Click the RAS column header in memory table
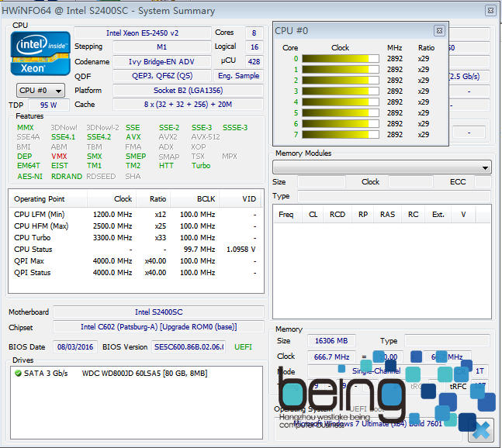The height and width of the screenshot is (448, 502). (x=387, y=215)
